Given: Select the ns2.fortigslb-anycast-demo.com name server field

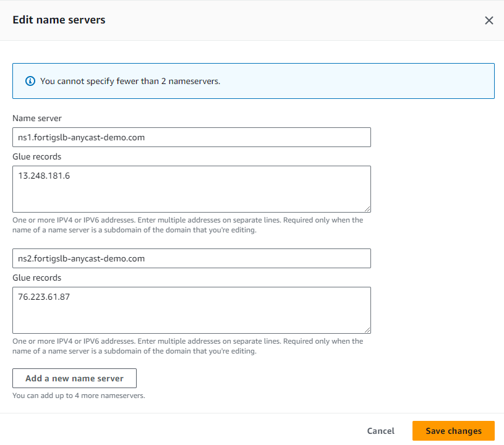Looking at the screenshot, I should coord(192,258).
